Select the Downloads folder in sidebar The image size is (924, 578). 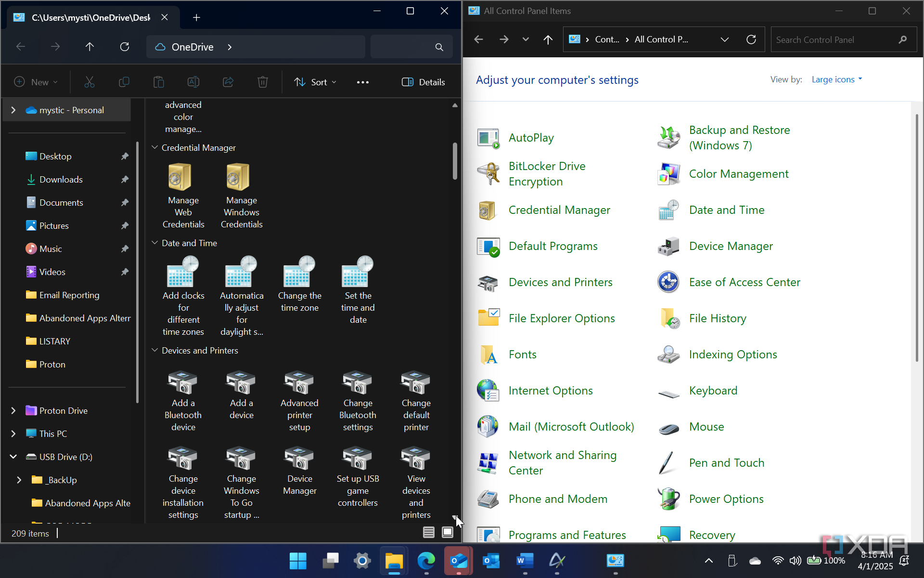(x=61, y=179)
